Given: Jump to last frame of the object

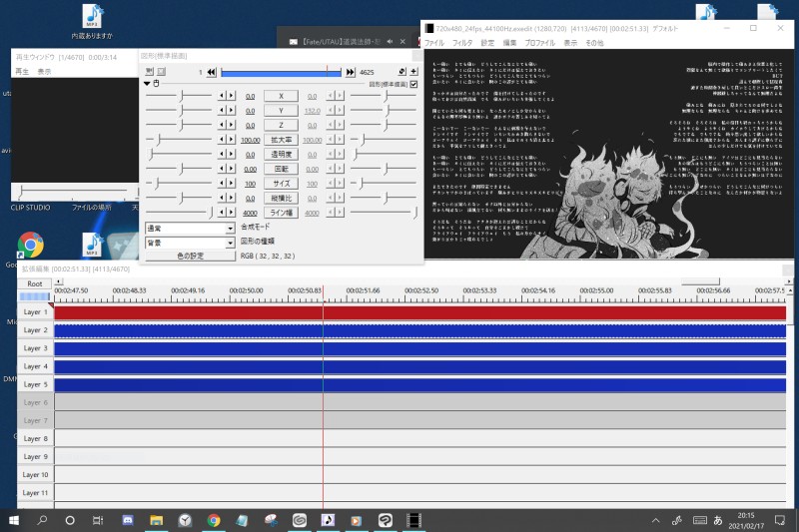Looking at the screenshot, I should [x=351, y=72].
